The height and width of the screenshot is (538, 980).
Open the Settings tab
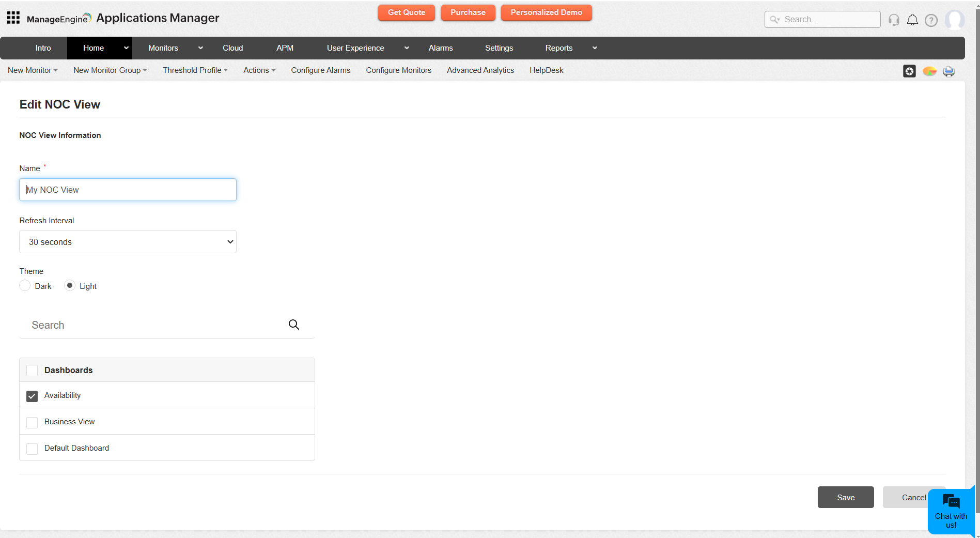point(499,48)
